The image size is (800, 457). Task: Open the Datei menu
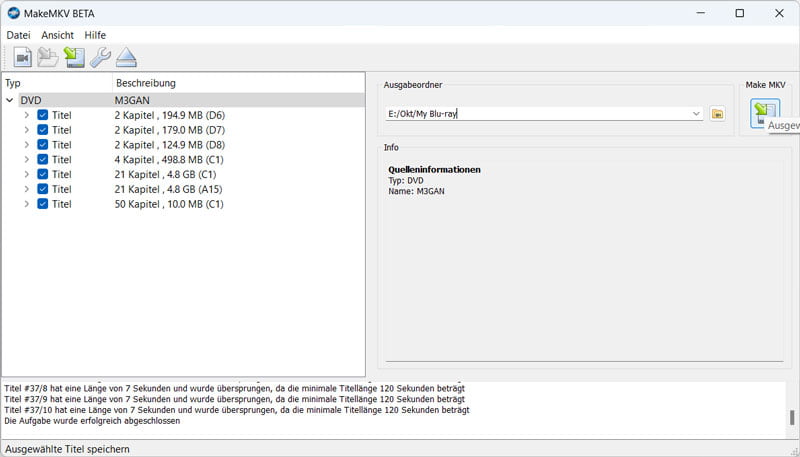18,35
